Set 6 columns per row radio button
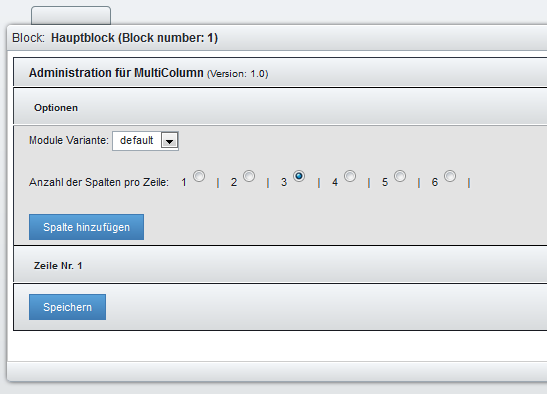This screenshot has width=547, height=394. tap(450, 176)
